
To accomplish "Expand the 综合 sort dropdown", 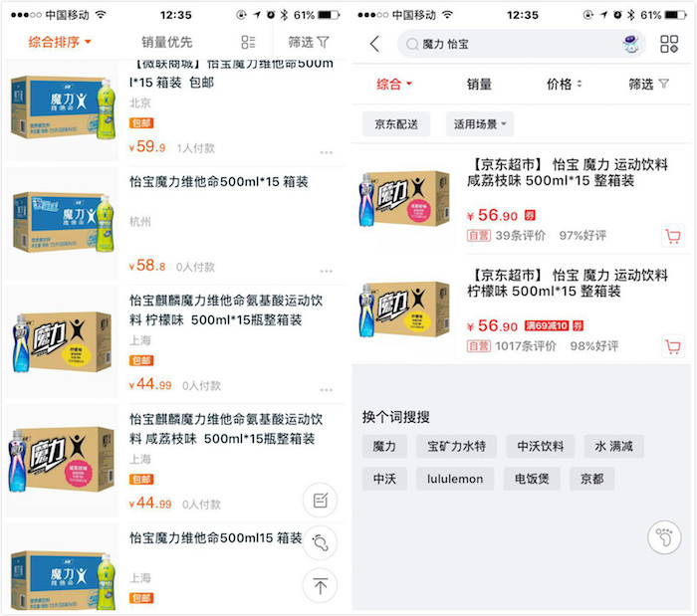I will pos(394,85).
